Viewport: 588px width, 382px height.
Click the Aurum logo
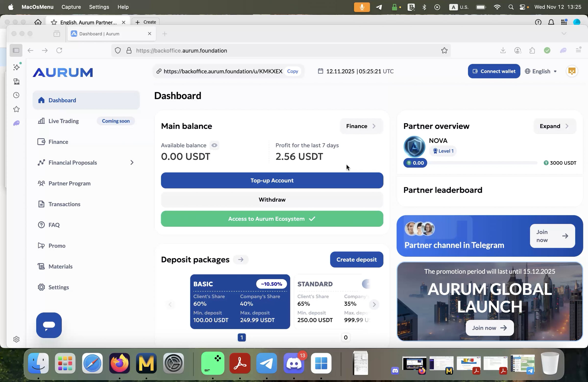(63, 72)
